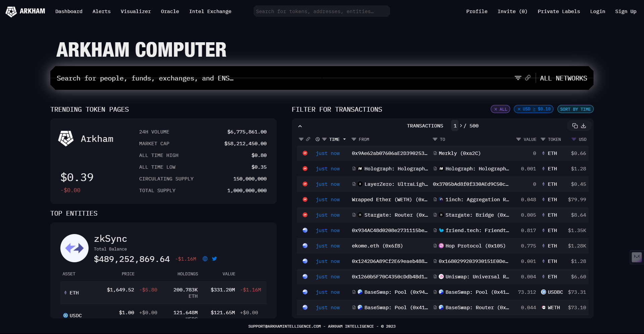Copy the transactions table via the copy icon
Image resolution: width=644 pixels, height=334 pixels.
(575, 126)
